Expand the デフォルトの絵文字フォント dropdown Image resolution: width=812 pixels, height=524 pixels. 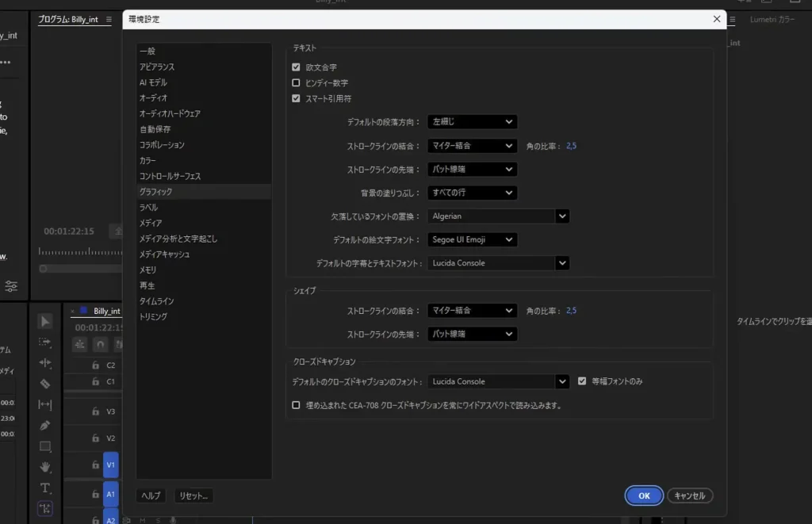pyautogui.click(x=472, y=239)
